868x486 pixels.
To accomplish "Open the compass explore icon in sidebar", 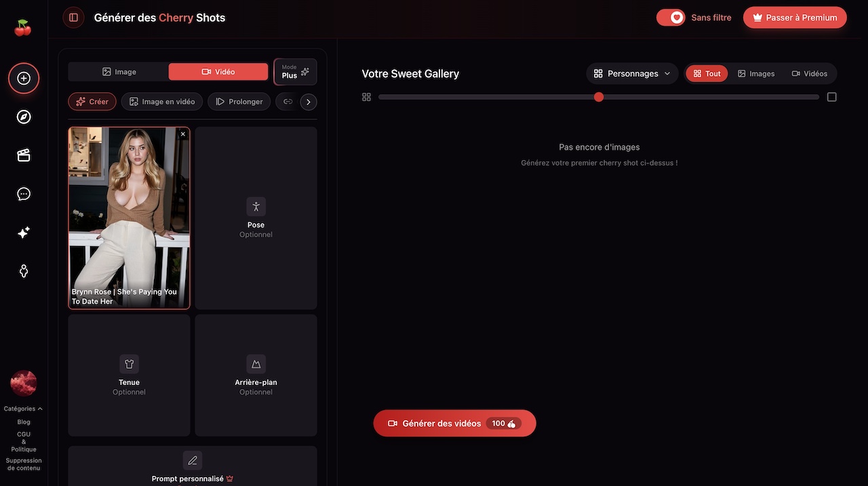I will tap(24, 117).
